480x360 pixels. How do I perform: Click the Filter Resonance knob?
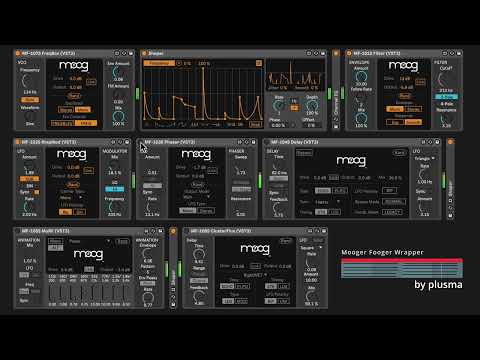click(x=445, y=119)
